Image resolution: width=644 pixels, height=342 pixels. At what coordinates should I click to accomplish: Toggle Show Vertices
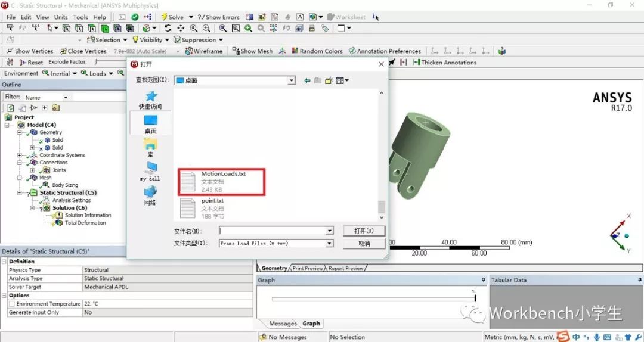pos(30,51)
